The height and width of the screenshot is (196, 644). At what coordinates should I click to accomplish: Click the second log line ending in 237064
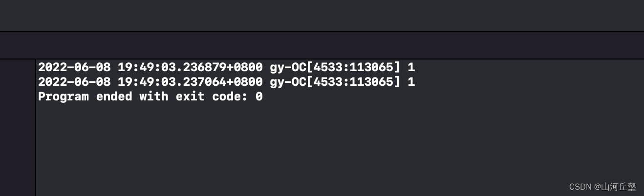coord(226,82)
